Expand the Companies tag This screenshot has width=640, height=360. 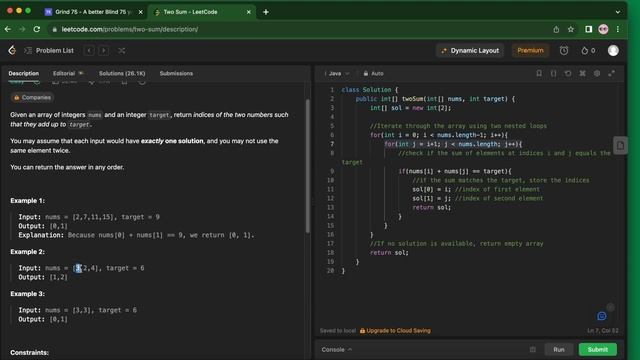coord(32,98)
